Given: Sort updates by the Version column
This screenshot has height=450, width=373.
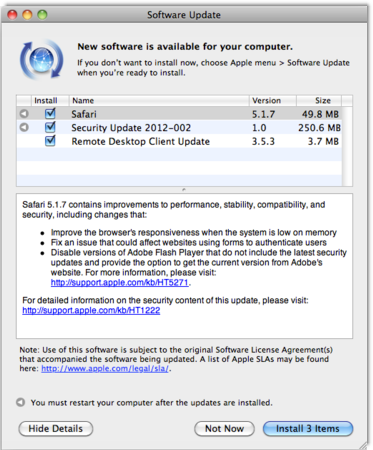Looking at the screenshot, I should (273, 100).
